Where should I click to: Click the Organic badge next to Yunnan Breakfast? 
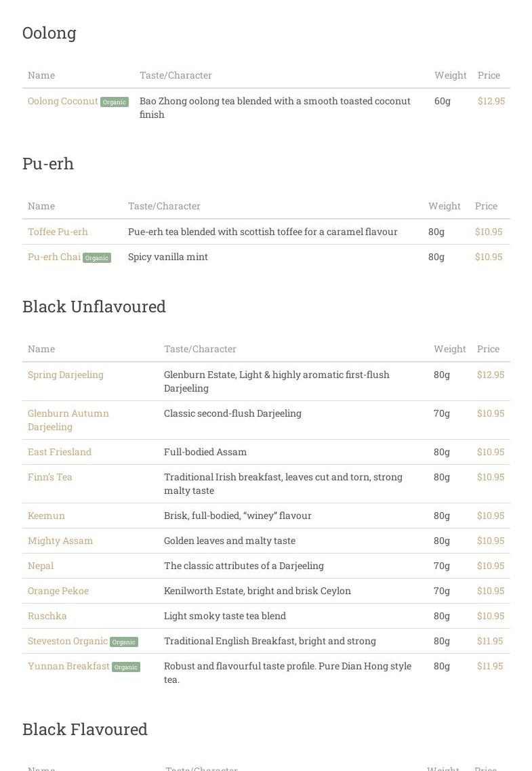[x=126, y=667]
